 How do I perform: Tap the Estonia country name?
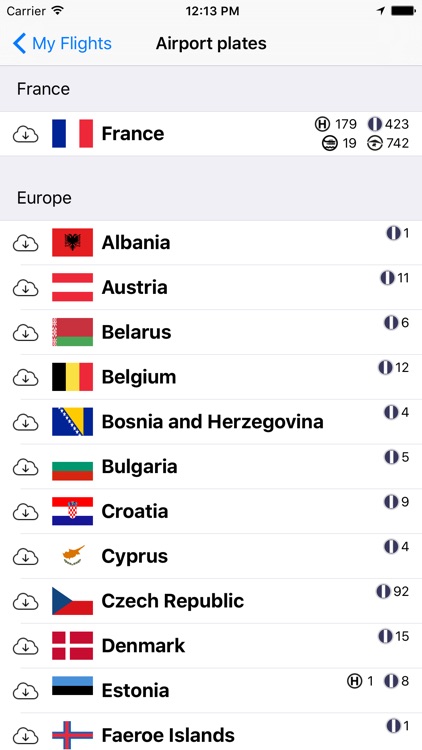pos(135,691)
